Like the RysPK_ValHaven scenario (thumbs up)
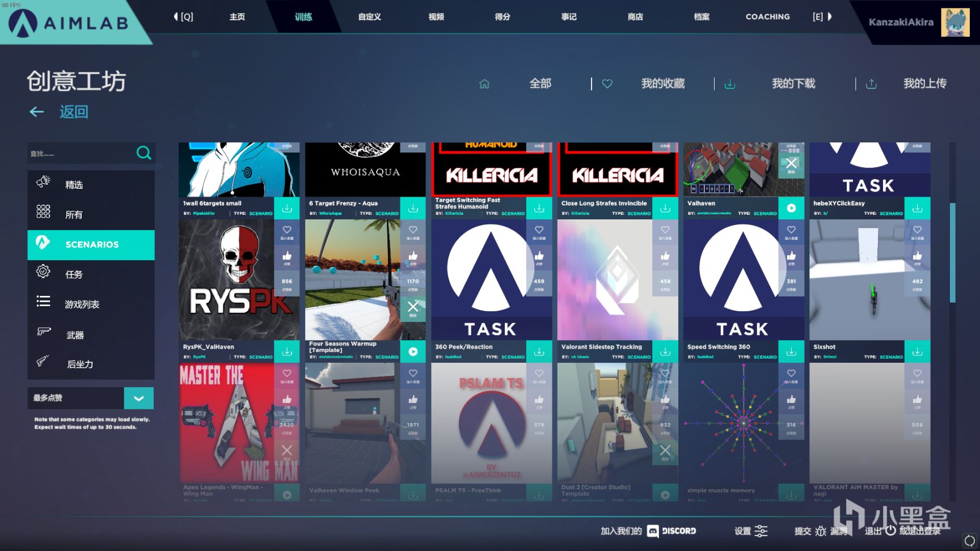 point(287,258)
